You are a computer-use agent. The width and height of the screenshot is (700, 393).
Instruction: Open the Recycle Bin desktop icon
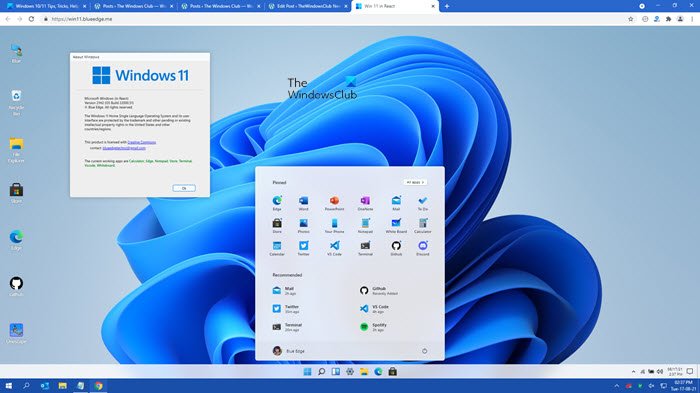click(x=17, y=102)
